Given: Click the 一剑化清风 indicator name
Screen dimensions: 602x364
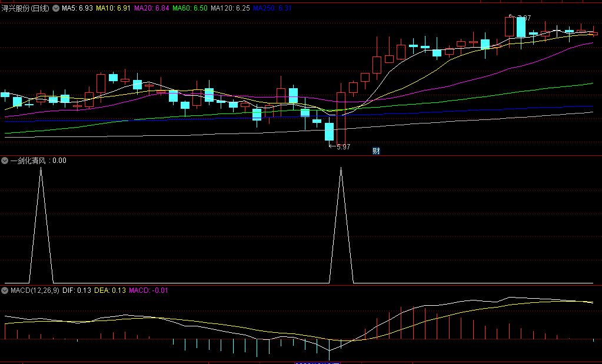Looking at the screenshot, I should click(x=28, y=161).
